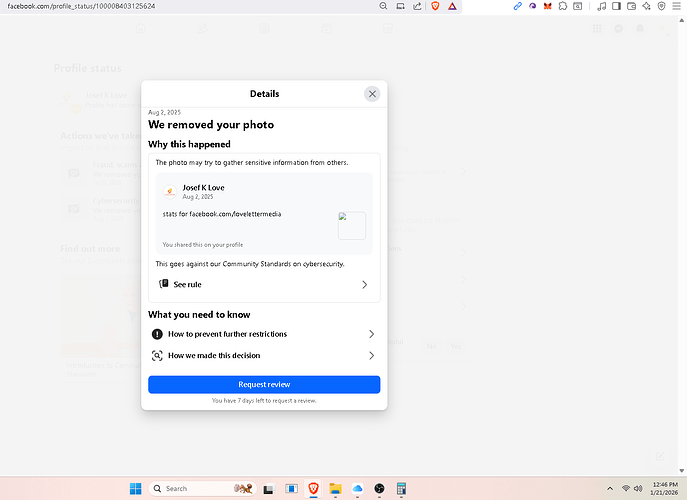Expand How to prevent further restrictions chevron
This screenshot has width=687, height=500.
(x=371, y=334)
